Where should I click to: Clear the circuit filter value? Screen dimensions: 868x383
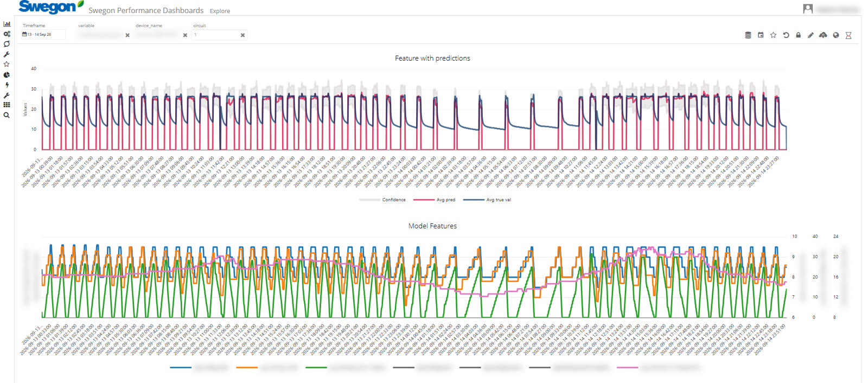tap(242, 35)
